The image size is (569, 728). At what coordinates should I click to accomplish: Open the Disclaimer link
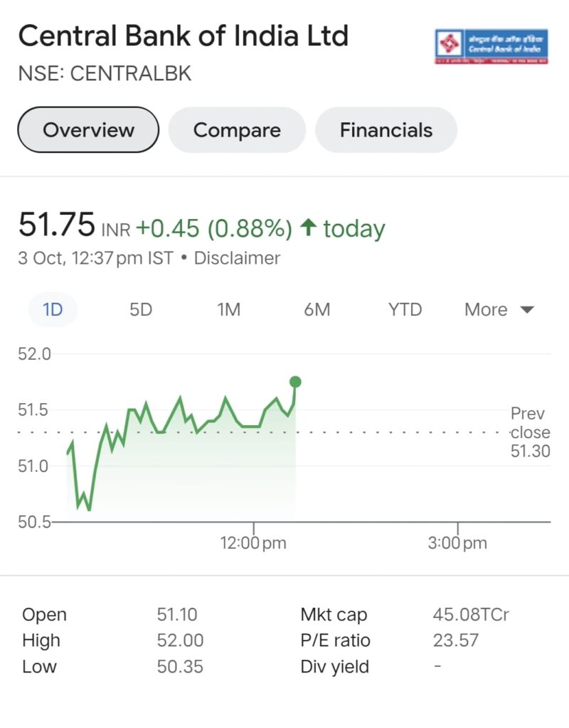pos(237,258)
